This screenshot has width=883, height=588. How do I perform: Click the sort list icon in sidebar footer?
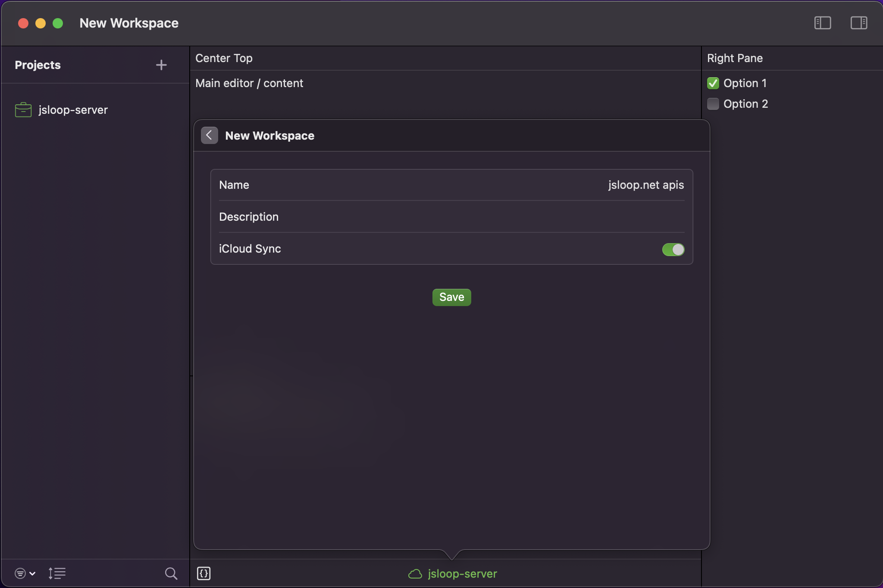click(x=57, y=573)
